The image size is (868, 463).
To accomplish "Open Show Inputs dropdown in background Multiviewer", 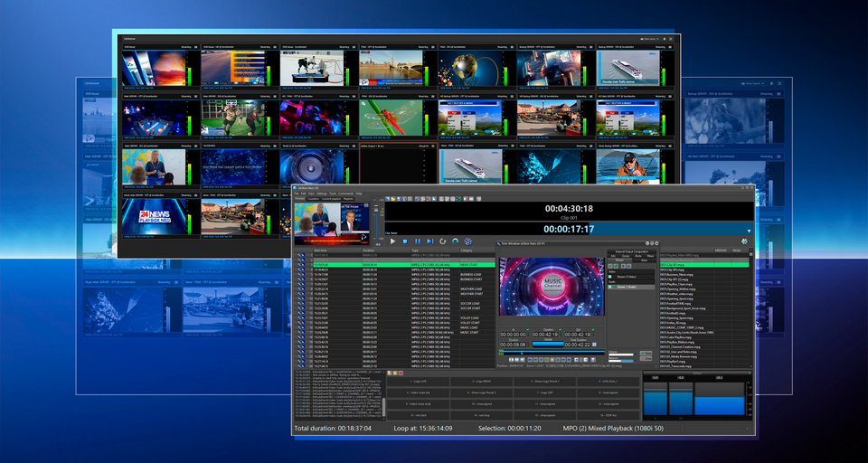I will [x=753, y=83].
